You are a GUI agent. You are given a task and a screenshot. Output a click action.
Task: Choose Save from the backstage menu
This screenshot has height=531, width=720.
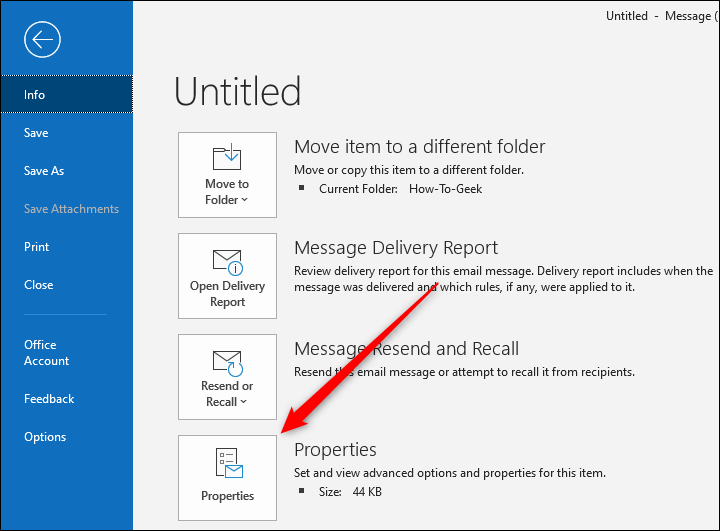(36, 133)
